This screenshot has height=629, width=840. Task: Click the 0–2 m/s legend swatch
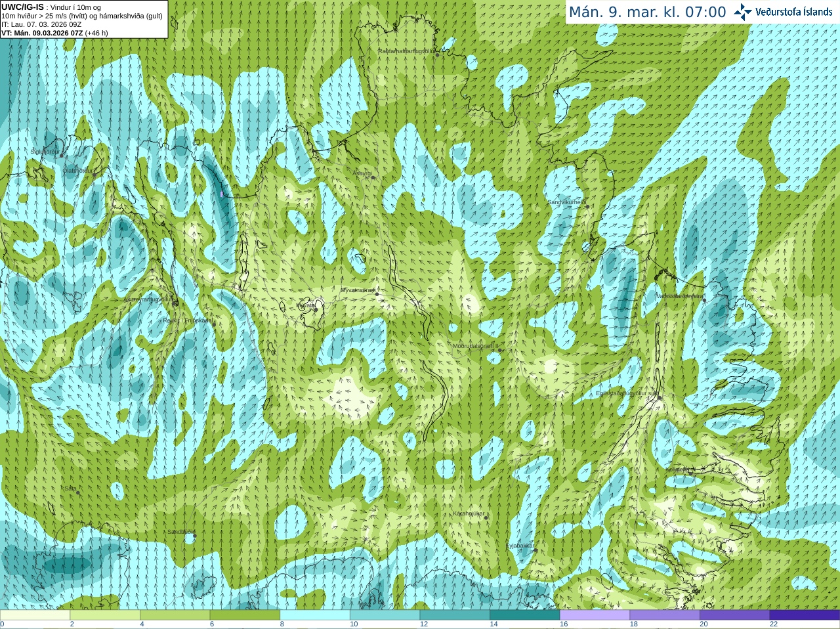[x=35, y=615]
